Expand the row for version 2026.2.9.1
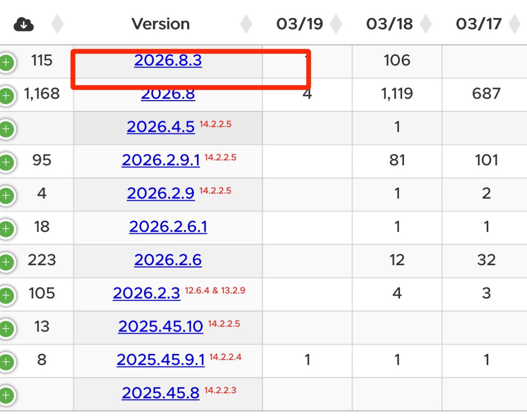 tap(6, 162)
